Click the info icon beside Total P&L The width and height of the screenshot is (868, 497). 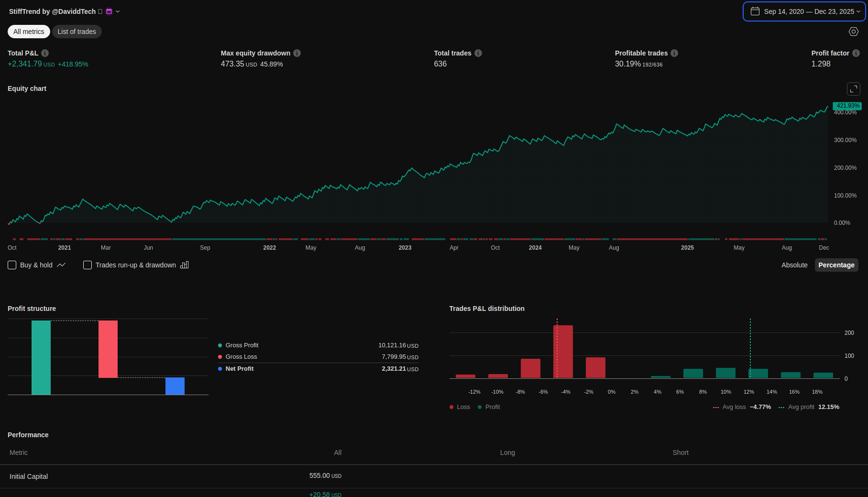(45, 53)
